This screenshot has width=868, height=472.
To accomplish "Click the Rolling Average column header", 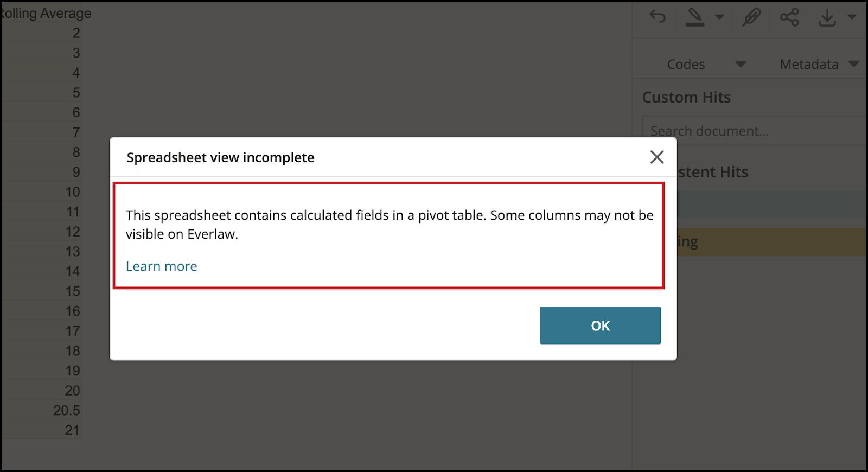I will click(45, 13).
